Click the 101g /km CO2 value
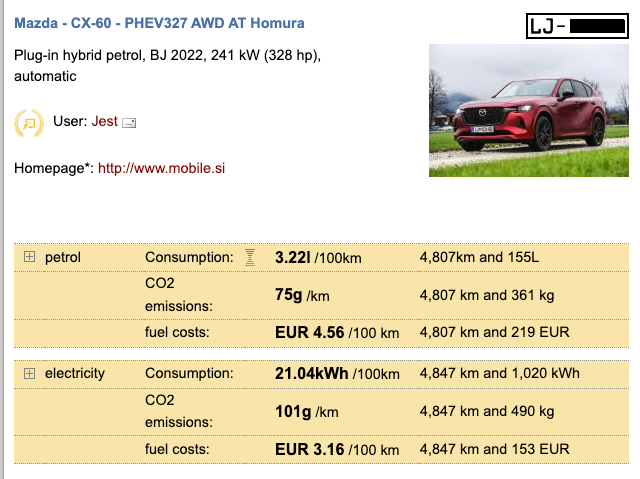 (307, 411)
